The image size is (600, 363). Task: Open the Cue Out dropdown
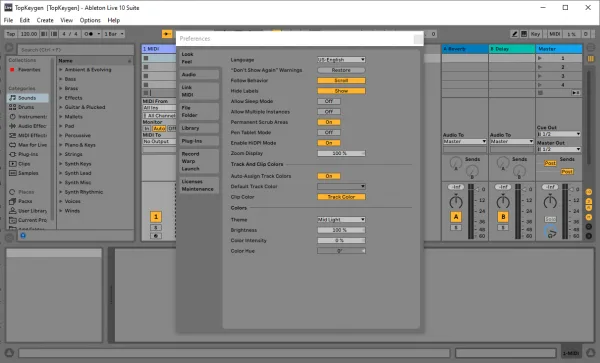click(x=559, y=134)
